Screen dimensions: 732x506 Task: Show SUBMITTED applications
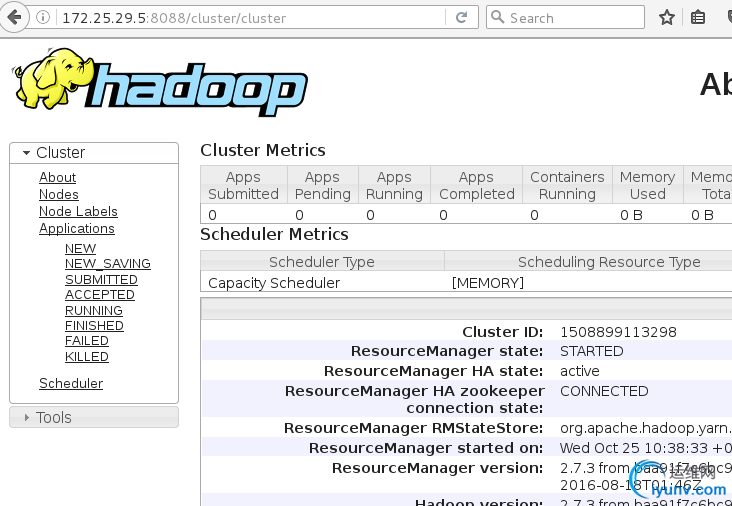click(x=101, y=279)
